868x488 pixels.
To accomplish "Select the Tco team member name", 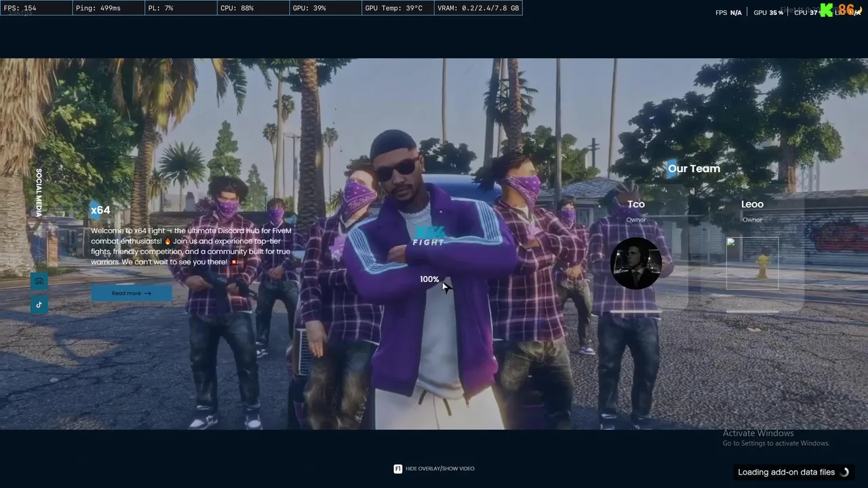I will 636,204.
